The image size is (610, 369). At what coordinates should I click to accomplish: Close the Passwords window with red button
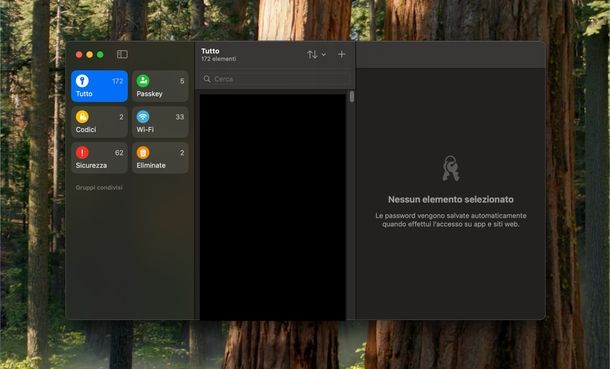79,54
